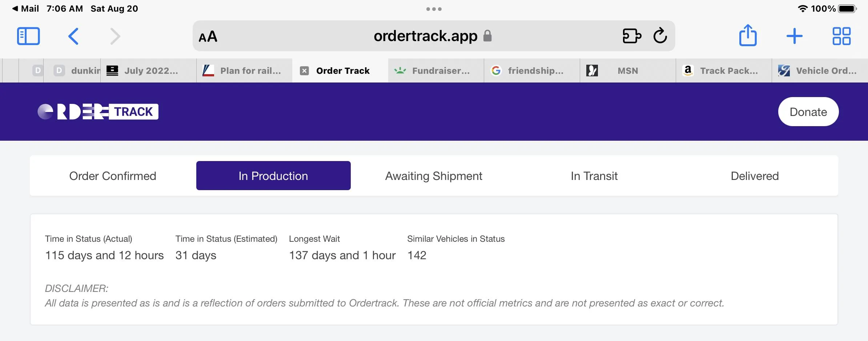Select the Awaiting Shipment status
868x341 pixels.
(x=434, y=176)
